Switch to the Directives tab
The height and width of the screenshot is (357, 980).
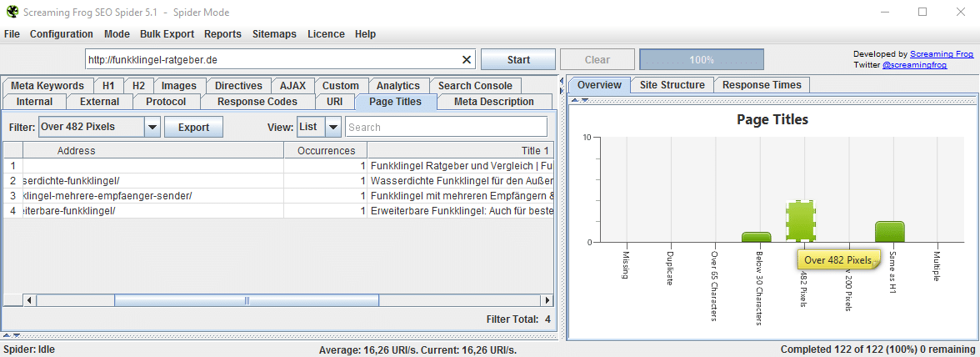(238, 86)
